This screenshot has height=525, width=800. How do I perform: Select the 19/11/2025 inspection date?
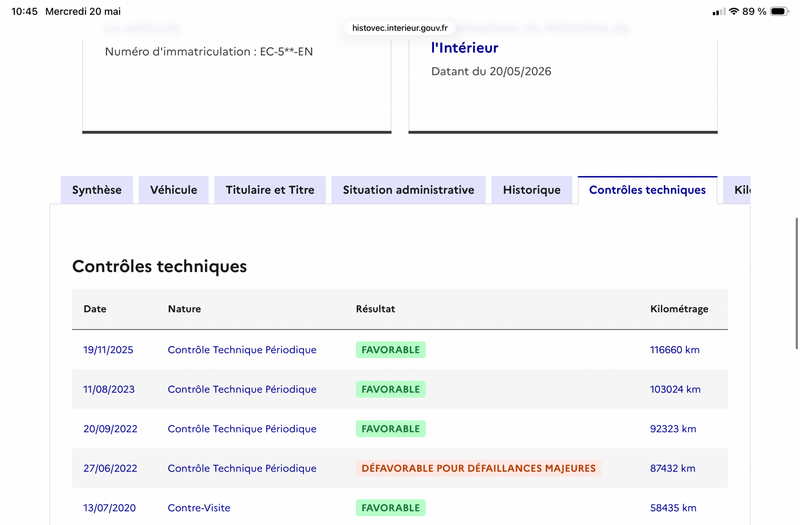tap(108, 350)
